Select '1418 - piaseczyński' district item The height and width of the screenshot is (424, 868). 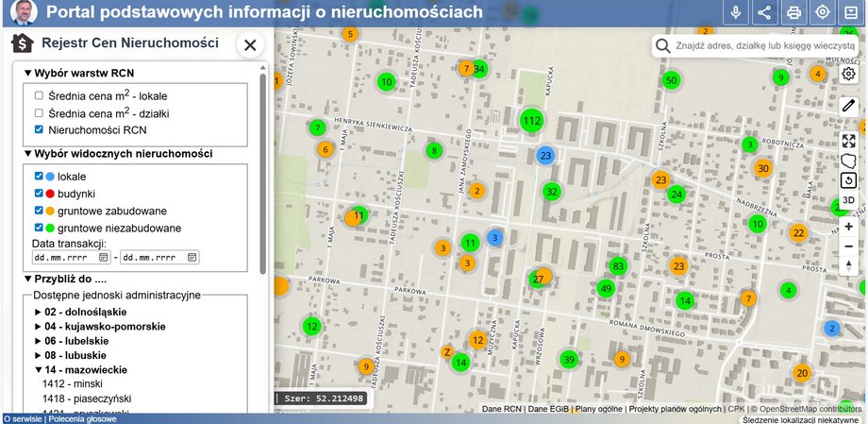click(x=85, y=399)
